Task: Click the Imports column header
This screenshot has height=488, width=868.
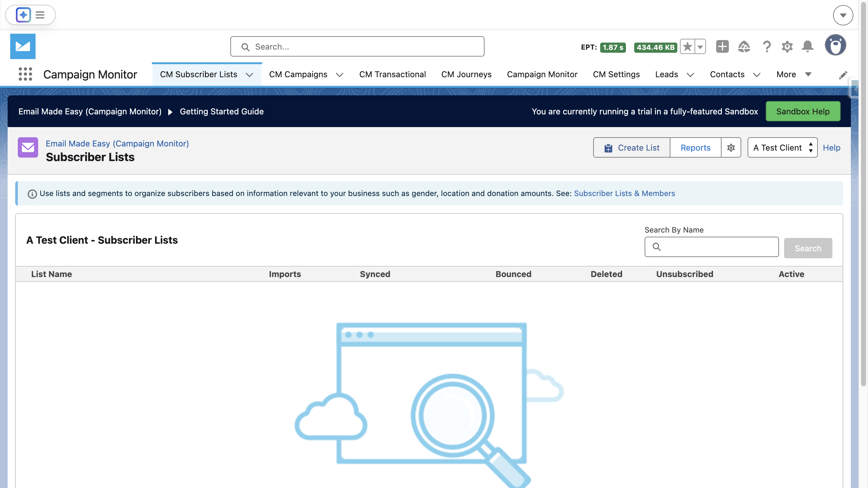Action: point(285,274)
